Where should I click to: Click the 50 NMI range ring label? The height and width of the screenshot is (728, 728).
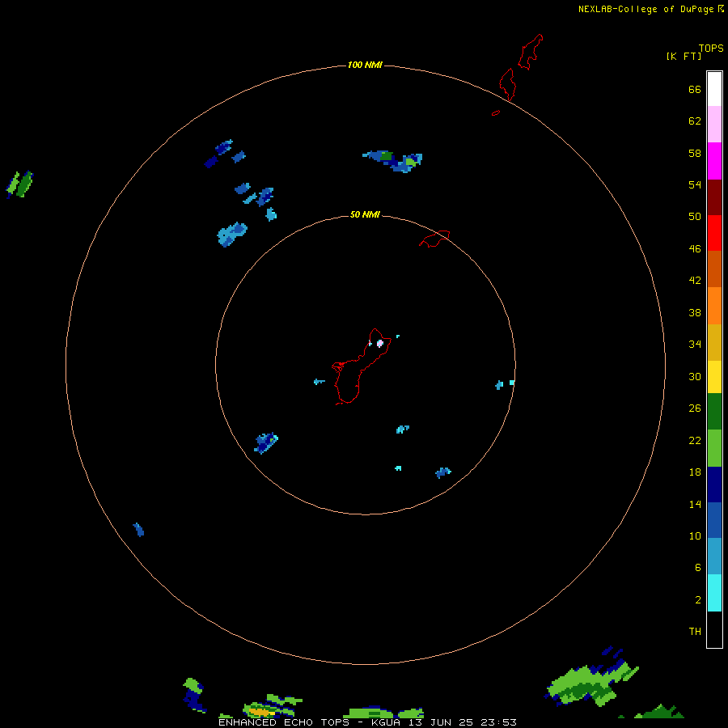pos(365,214)
